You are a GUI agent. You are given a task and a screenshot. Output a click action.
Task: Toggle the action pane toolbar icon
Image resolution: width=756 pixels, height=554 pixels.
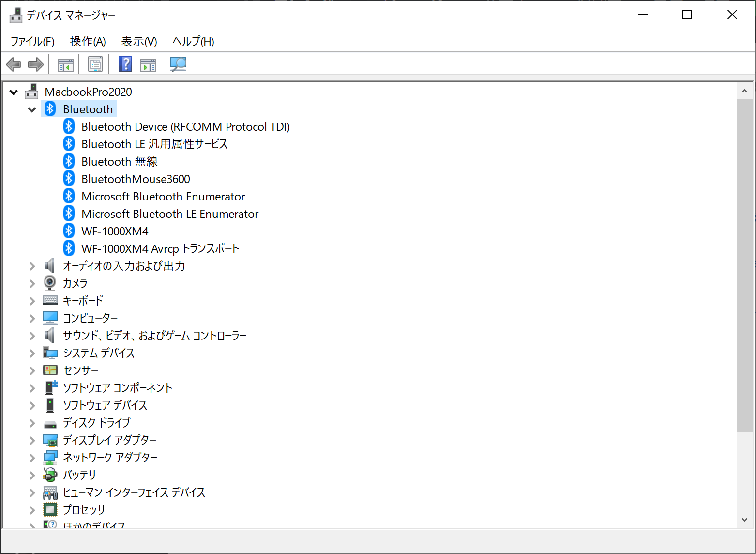pyautogui.click(x=148, y=64)
